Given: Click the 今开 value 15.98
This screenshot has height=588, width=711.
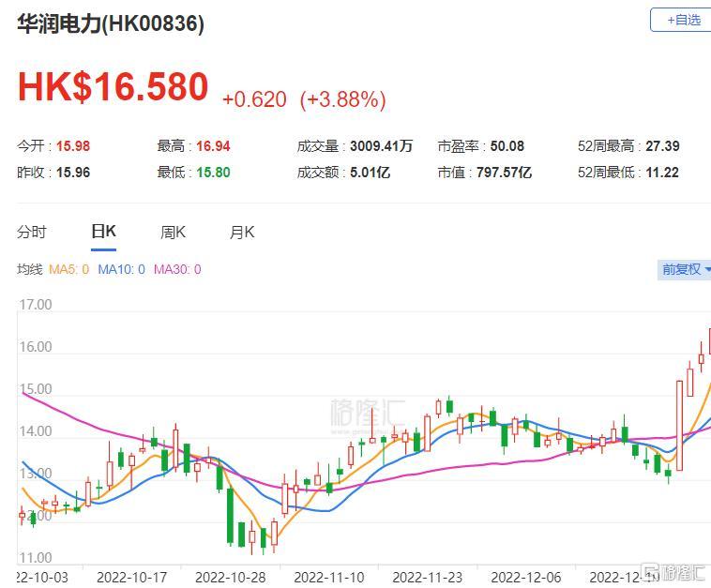Looking at the screenshot, I should click(x=73, y=146).
